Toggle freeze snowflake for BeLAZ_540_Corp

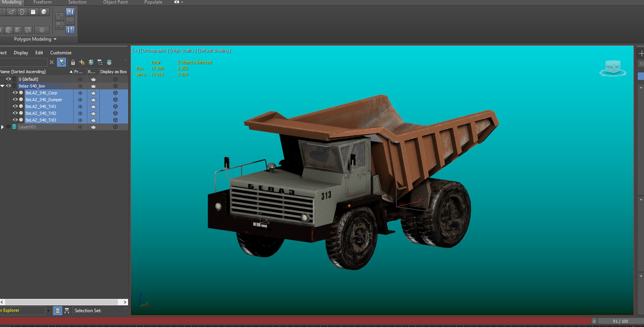pos(80,93)
